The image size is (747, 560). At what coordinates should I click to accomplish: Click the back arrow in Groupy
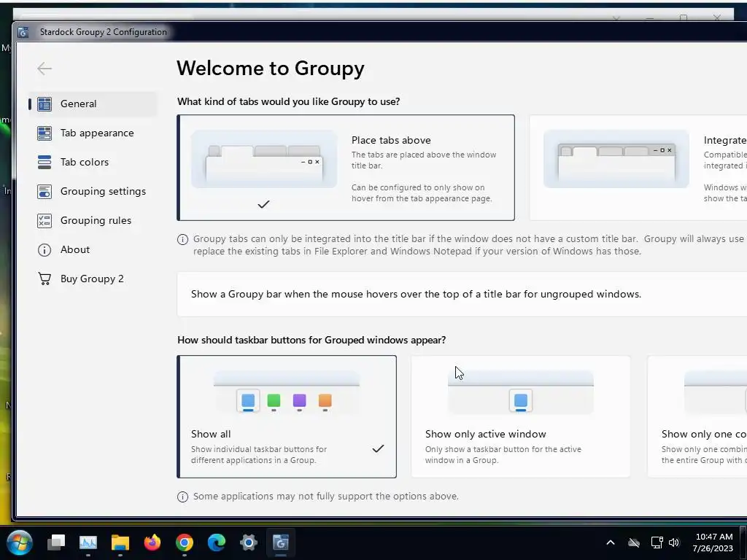[44, 69]
